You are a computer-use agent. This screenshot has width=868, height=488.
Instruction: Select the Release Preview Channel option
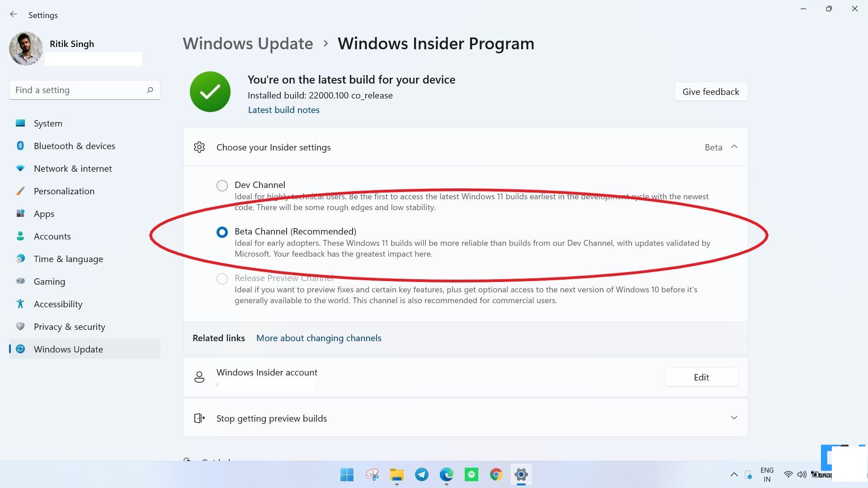[x=222, y=278]
